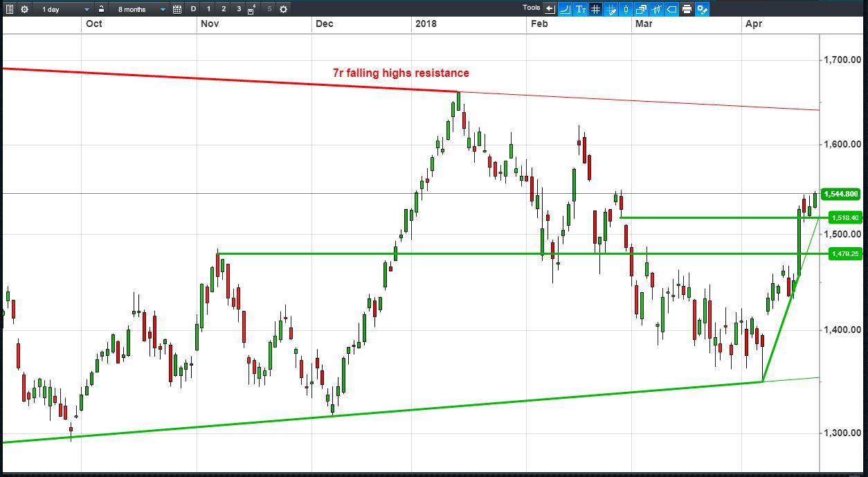Viewport: 868px width, 477px height.
Task: Open the drawing settings gear-pencil icon
Action: click(702, 9)
